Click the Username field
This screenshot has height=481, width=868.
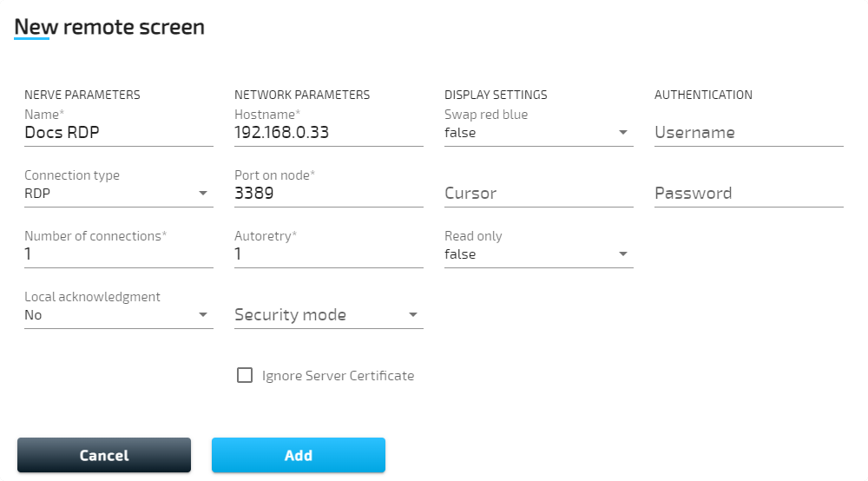(x=748, y=133)
